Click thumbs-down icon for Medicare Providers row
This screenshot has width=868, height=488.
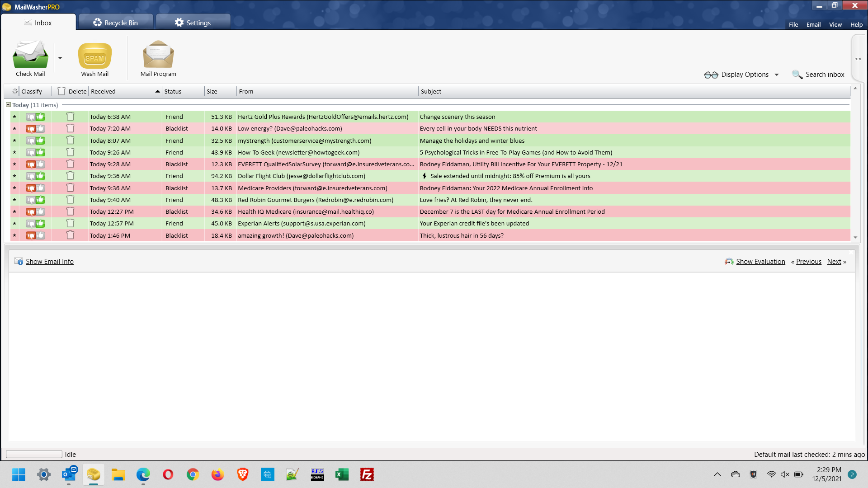pyautogui.click(x=30, y=188)
